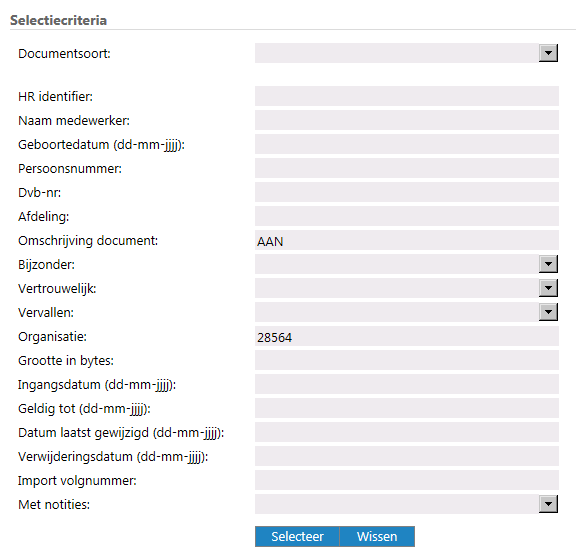The width and height of the screenshot is (576, 556).
Task: Click the Organisatie label text
Action: coord(52,337)
